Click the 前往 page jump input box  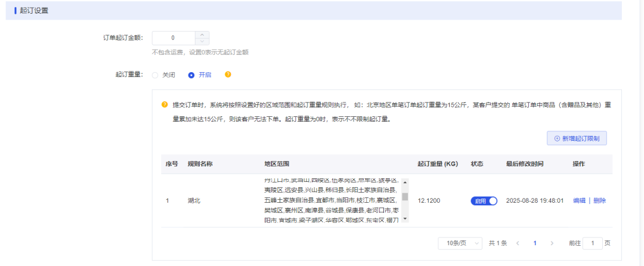pos(592,243)
